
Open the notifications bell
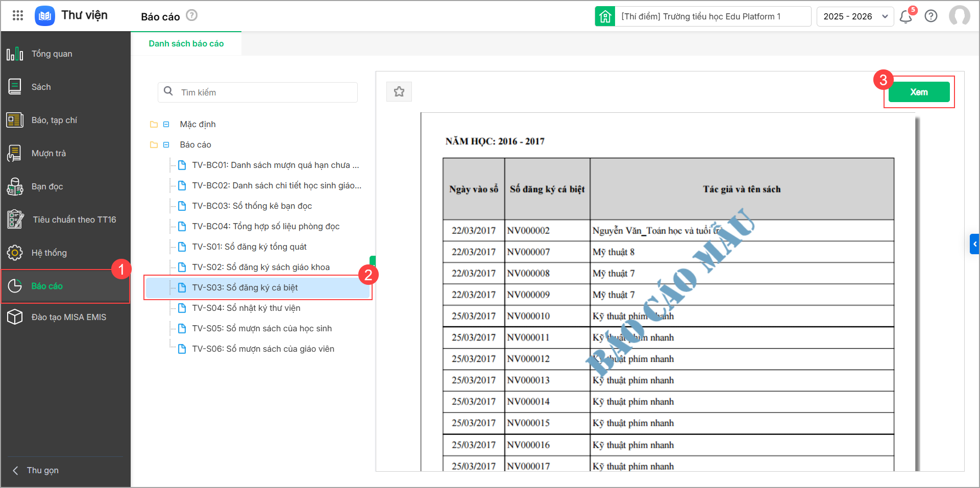tap(906, 16)
